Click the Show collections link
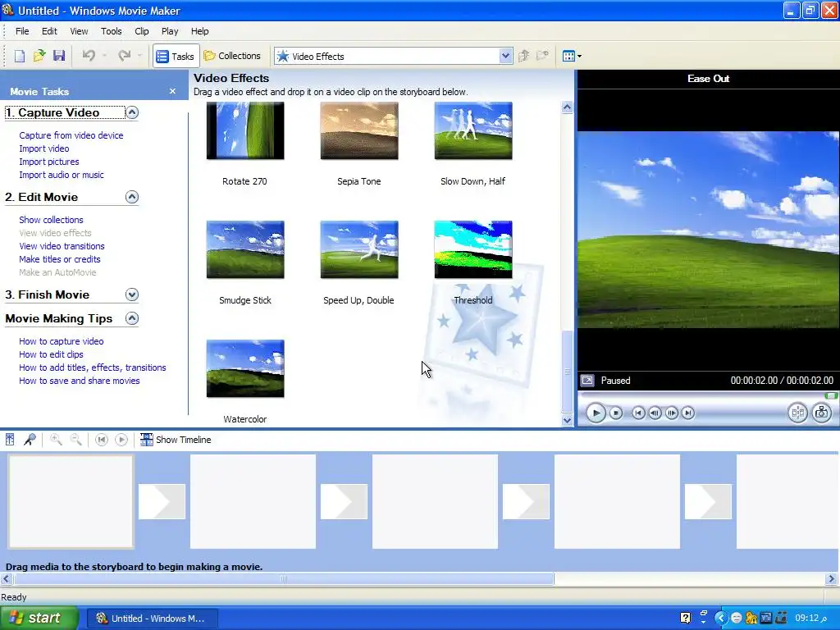The width and height of the screenshot is (840, 630). (x=51, y=220)
